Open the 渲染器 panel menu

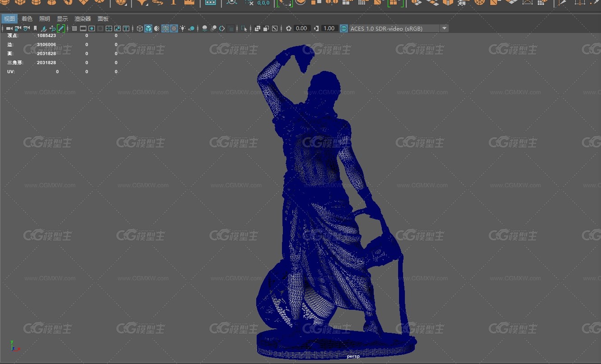(x=83, y=19)
